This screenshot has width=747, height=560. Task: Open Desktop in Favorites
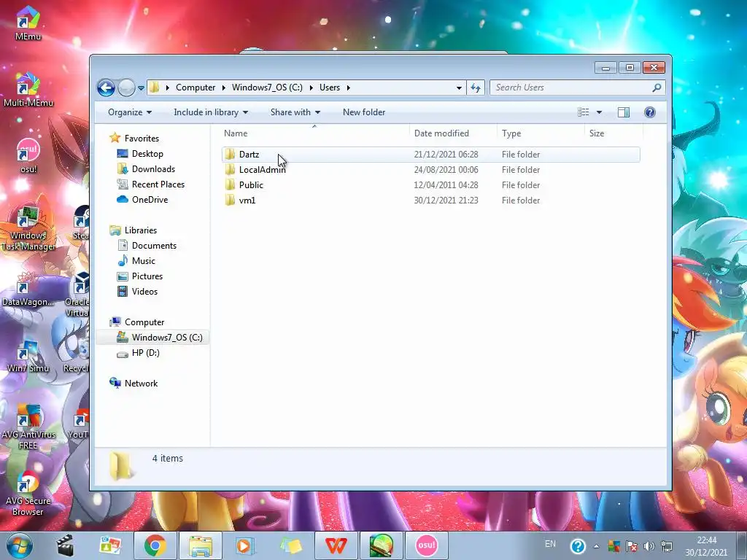[147, 154]
